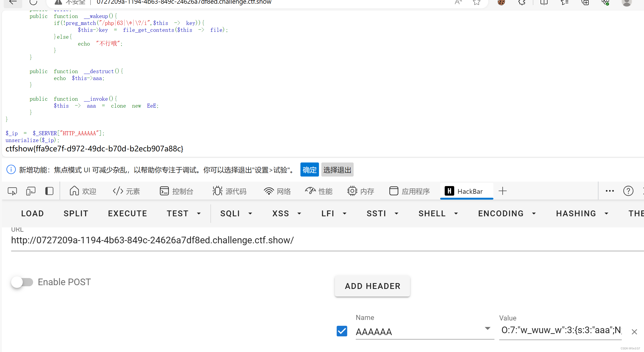Viewport: 644px width, 352px height.
Task: Open the TEST dropdown menu
Action: [184, 213]
